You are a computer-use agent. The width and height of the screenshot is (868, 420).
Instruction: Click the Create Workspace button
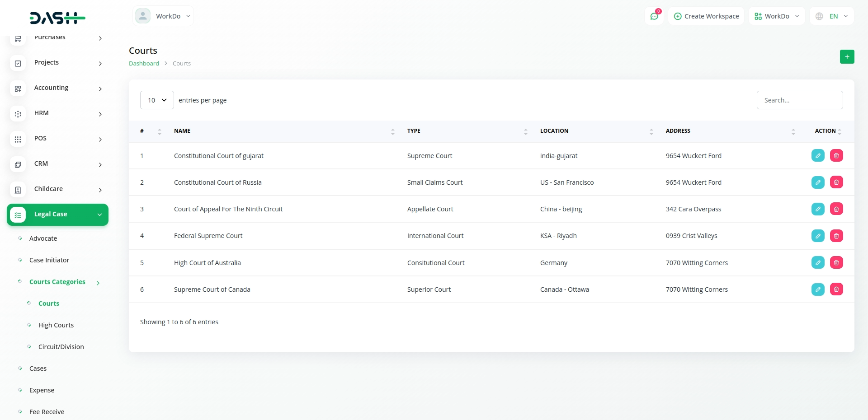coord(706,16)
